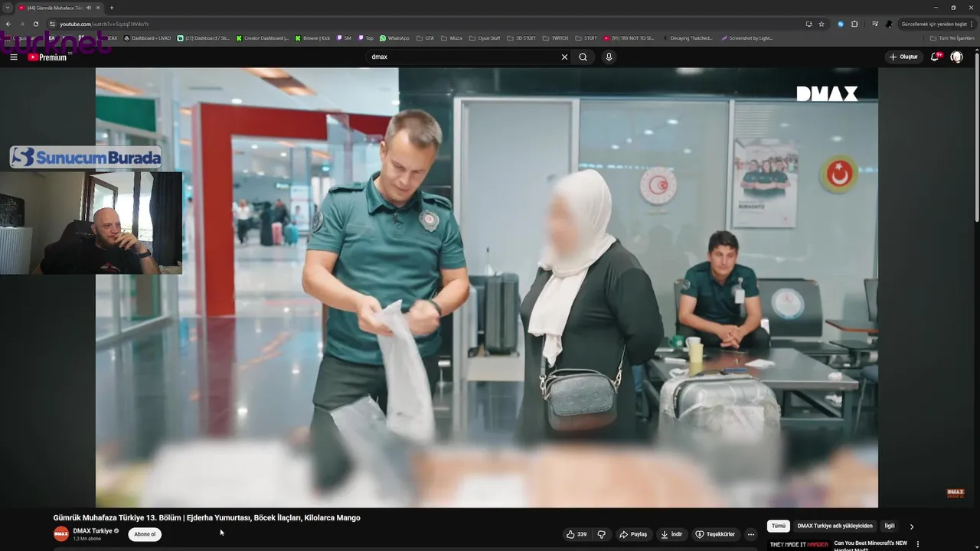Open a new browser tab
The width and height of the screenshot is (980, 551).
point(112,8)
